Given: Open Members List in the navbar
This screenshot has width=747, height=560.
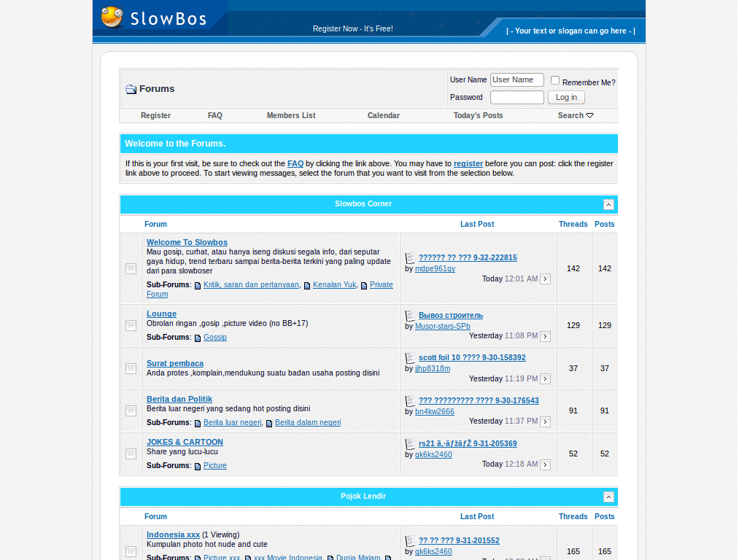Looking at the screenshot, I should [x=291, y=116].
